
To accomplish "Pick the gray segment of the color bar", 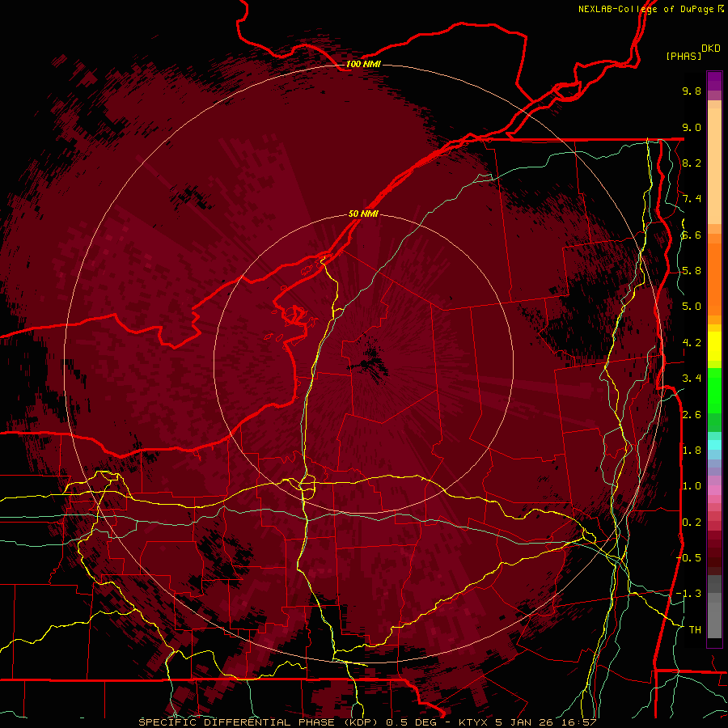I will tap(714, 607).
